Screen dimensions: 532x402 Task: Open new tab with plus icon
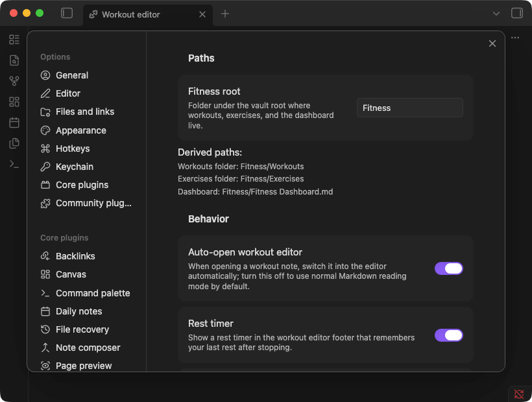coord(225,14)
